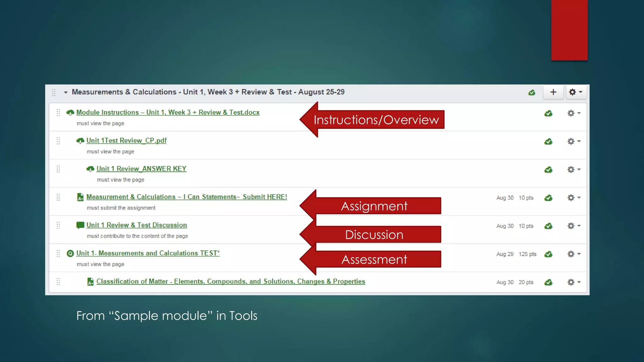Click quiz icon beside Unit 1 TEST
The height and width of the screenshot is (362, 644).
(70, 253)
